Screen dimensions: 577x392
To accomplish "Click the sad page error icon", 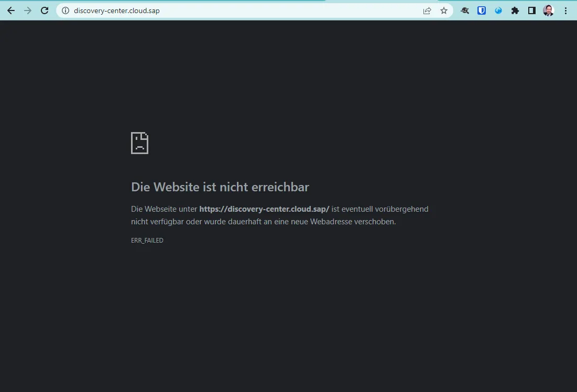I will (139, 143).
